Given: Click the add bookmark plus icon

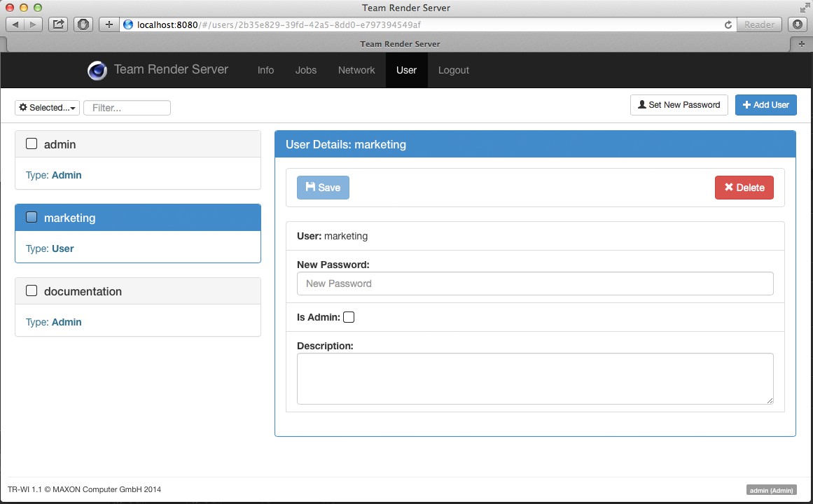Looking at the screenshot, I should 109,24.
